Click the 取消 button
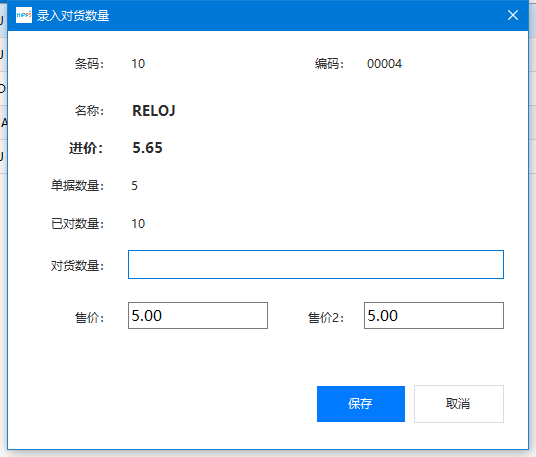The width and height of the screenshot is (536, 457). click(459, 404)
